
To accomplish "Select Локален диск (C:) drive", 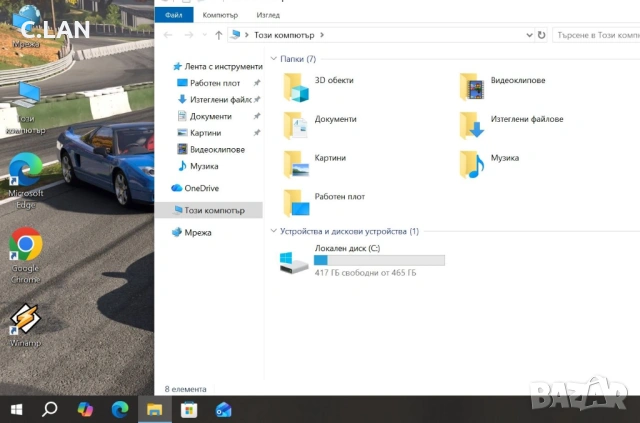I will coord(300,262).
